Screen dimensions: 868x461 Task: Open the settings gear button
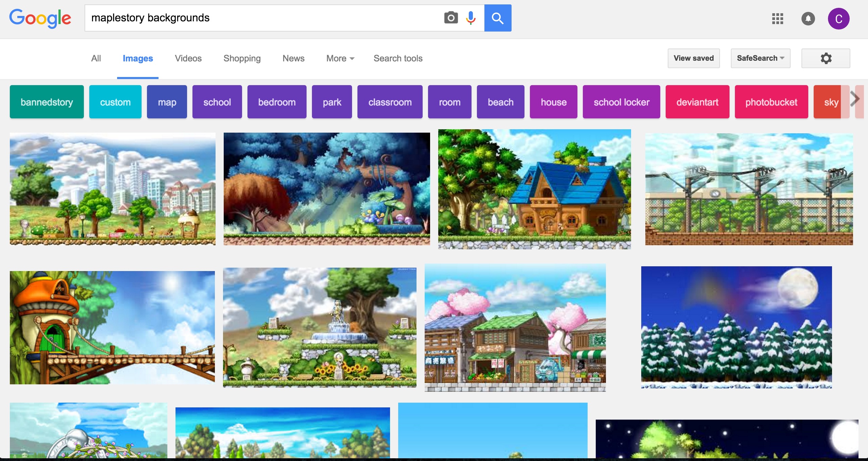pyautogui.click(x=826, y=58)
